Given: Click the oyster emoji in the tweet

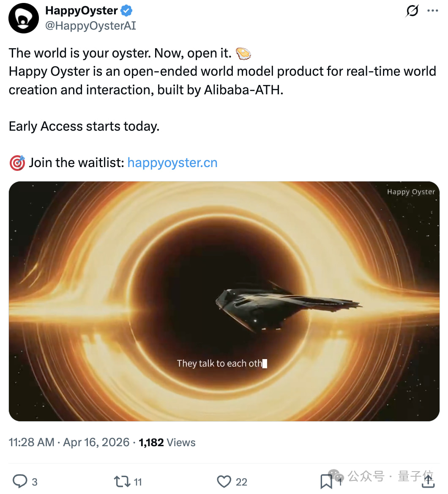Looking at the screenshot, I should coord(243,53).
